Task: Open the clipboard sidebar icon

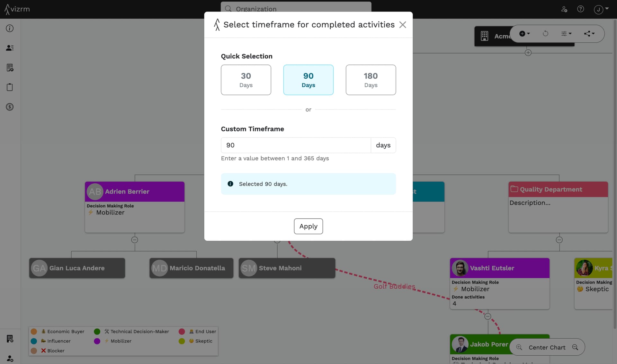Action: (10, 87)
